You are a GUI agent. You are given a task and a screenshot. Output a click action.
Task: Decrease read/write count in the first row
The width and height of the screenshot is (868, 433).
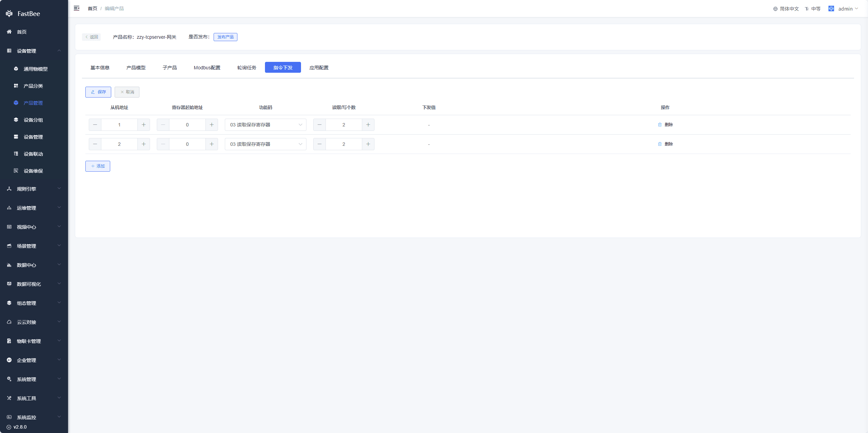319,125
